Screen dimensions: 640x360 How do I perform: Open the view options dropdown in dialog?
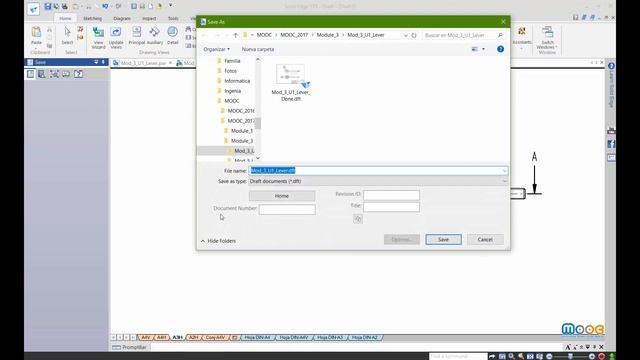coord(484,49)
